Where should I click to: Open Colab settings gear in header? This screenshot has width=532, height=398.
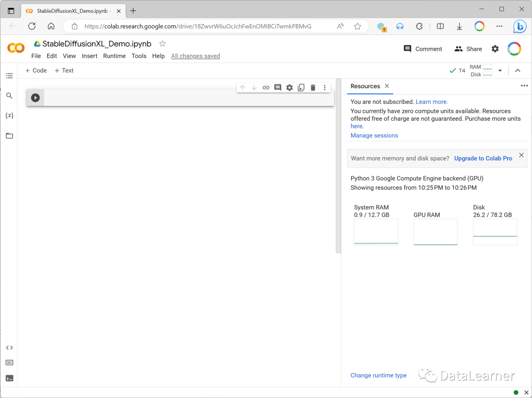pyautogui.click(x=495, y=49)
